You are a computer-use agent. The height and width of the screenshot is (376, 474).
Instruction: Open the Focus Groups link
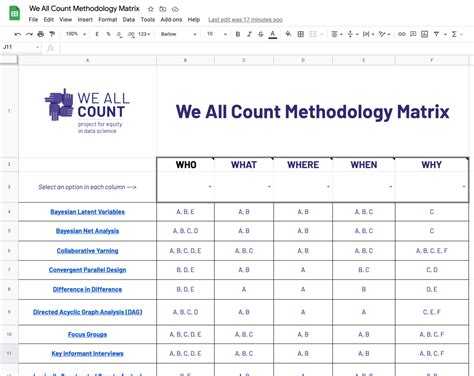[87, 334]
